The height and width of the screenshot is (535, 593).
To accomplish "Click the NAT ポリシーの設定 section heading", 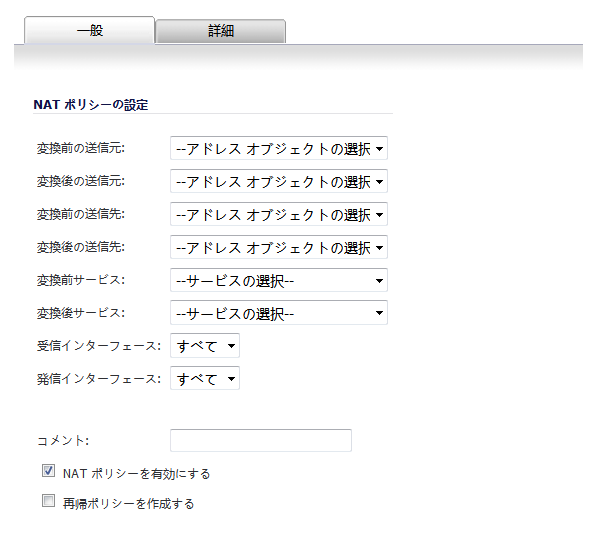I will coord(91,105).
